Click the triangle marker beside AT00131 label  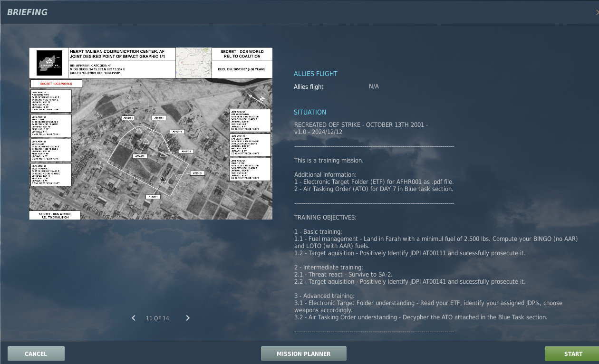click(163, 154)
